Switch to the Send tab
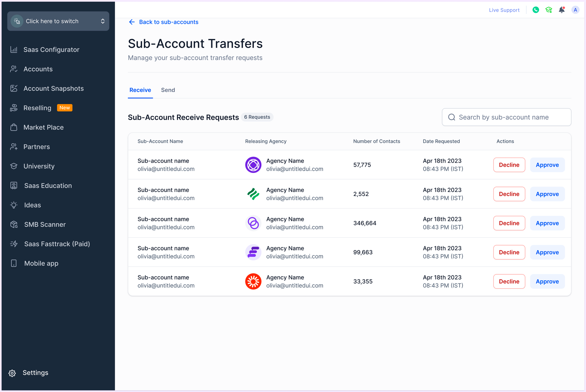Screen dimensions: 586x392 [168, 90]
